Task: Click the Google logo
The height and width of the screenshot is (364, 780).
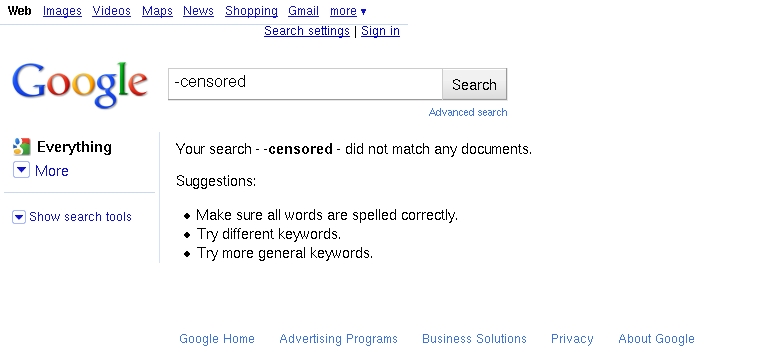Action: (80, 85)
